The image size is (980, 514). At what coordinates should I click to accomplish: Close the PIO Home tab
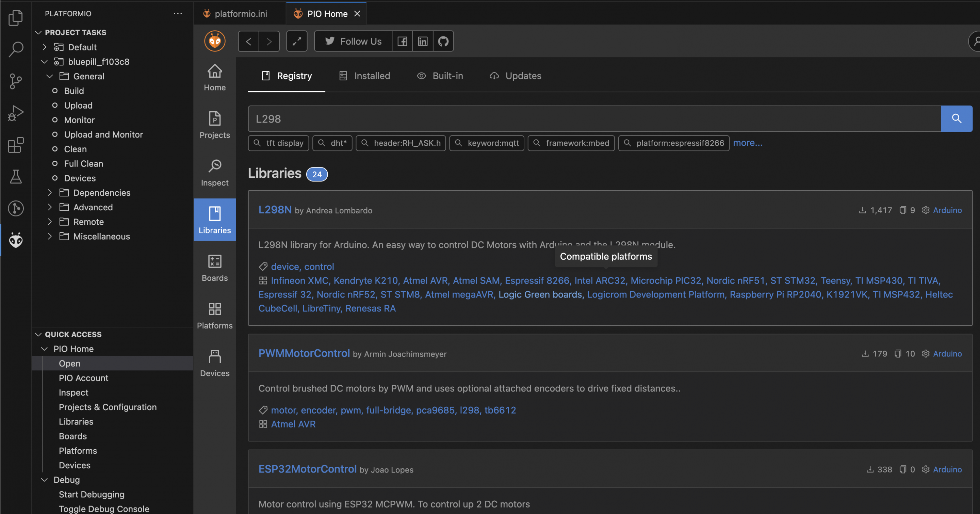357,14
